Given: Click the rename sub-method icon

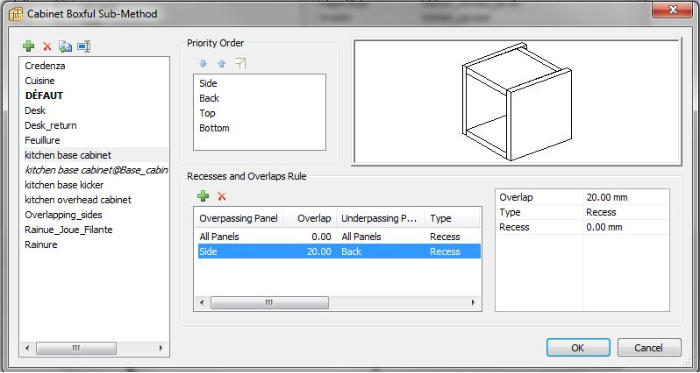Looking at the screenshot, I should tap(84, 46).
